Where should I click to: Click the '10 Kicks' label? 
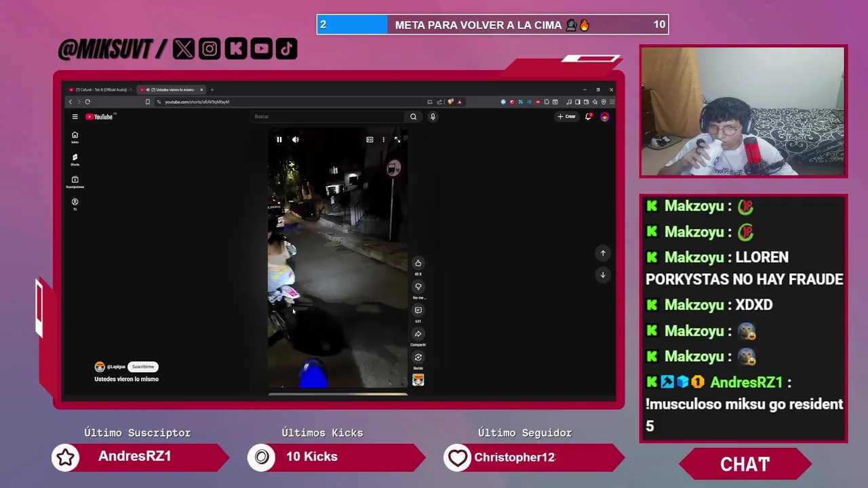pyautogui.click(x=311, y=457)
